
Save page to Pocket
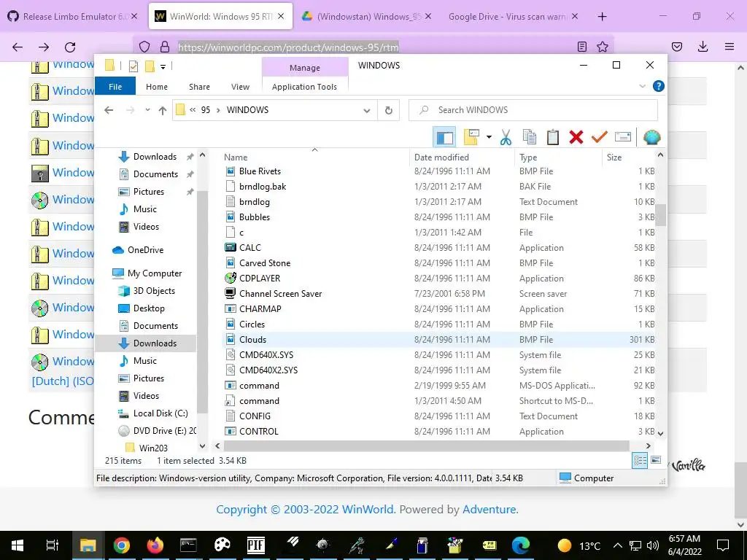click(x=676, y=47)
